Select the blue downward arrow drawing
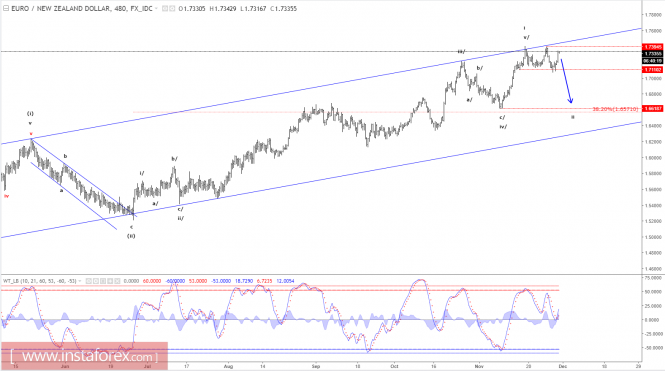Image resolution: width=665 pixels, height=371 pixels. tap(567, 81)
